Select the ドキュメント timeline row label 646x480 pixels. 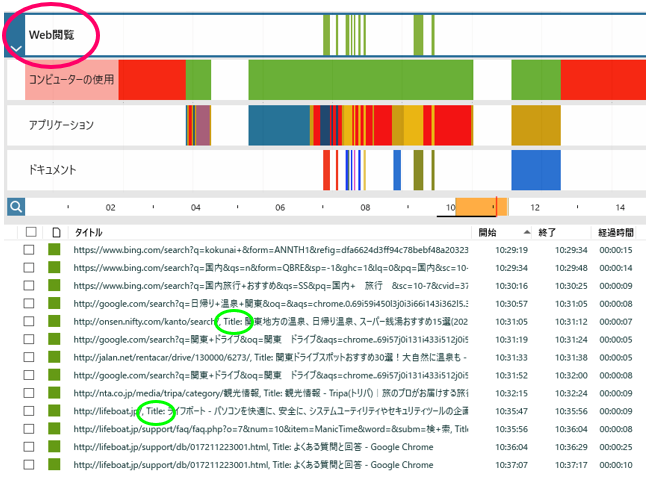click(x=52, y=170)
